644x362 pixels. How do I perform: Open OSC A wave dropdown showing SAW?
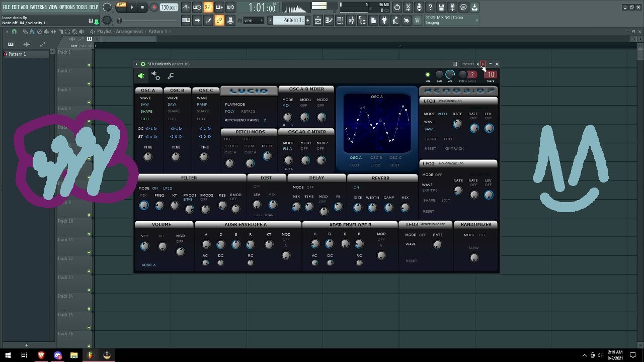coord(145,105)
